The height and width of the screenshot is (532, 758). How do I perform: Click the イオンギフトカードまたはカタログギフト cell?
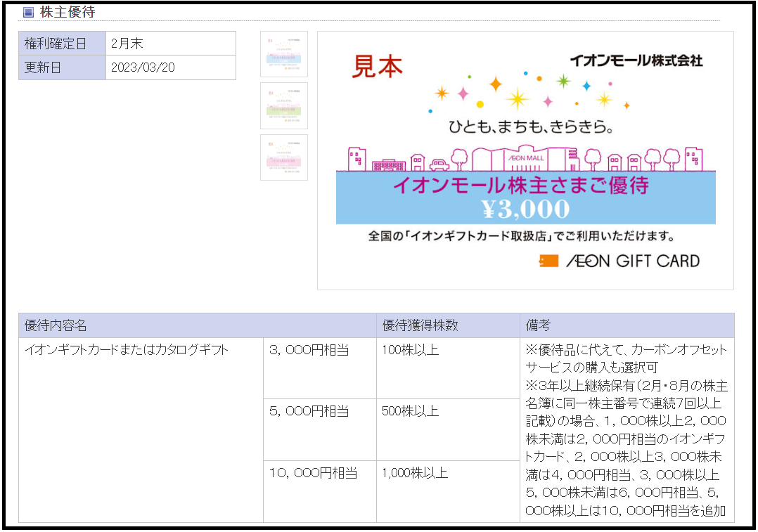141,429
